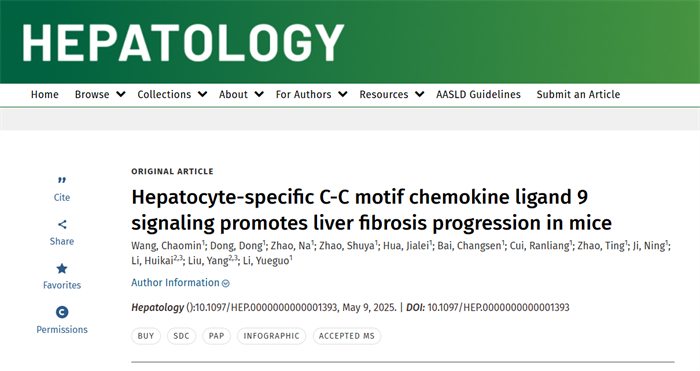The height and width of the screenshot is (371, 700).
Task: Open the INFOGRAPHIC button
Action: (271, 336)
